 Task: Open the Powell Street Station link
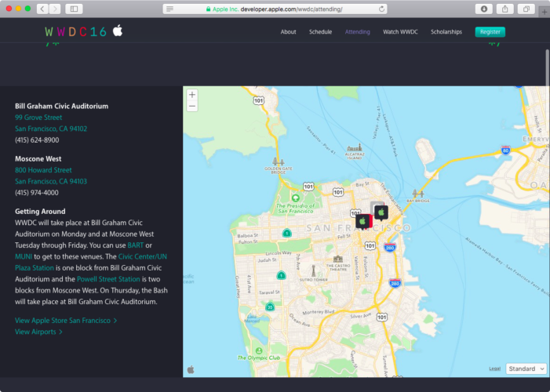click(x=108, y=279)
